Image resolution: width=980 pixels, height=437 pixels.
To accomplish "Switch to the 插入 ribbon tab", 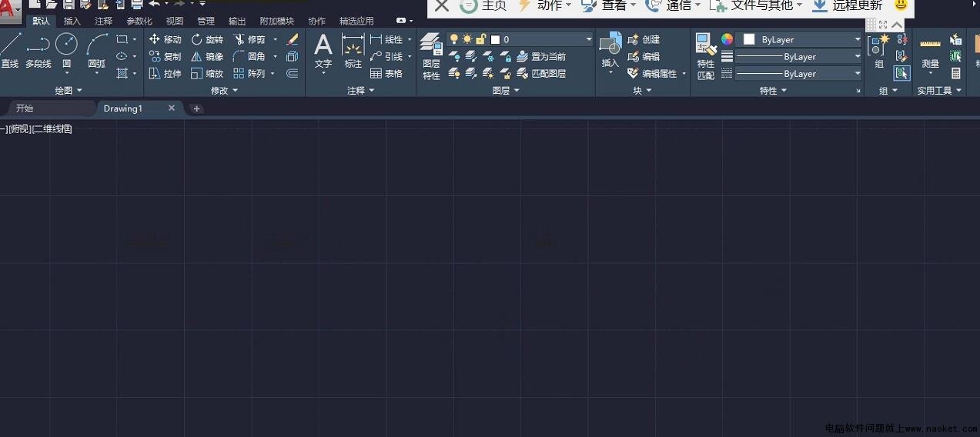I will click(x=72, y=22).
